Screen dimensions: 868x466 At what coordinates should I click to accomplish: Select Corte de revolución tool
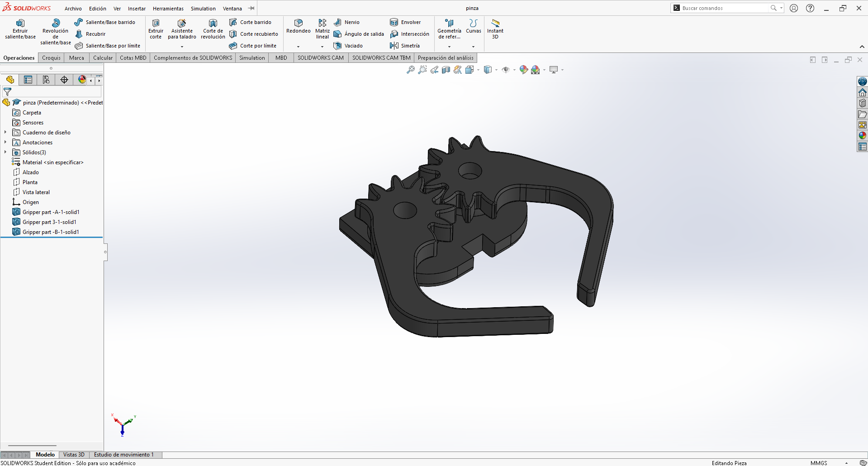click(213, 29)
